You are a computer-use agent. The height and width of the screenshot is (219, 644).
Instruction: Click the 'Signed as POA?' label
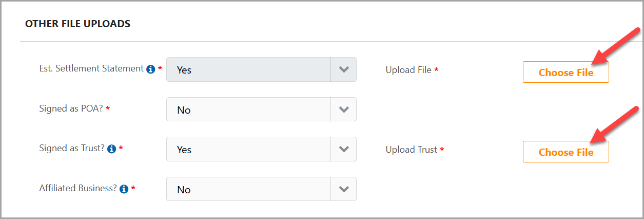point(71,108)
